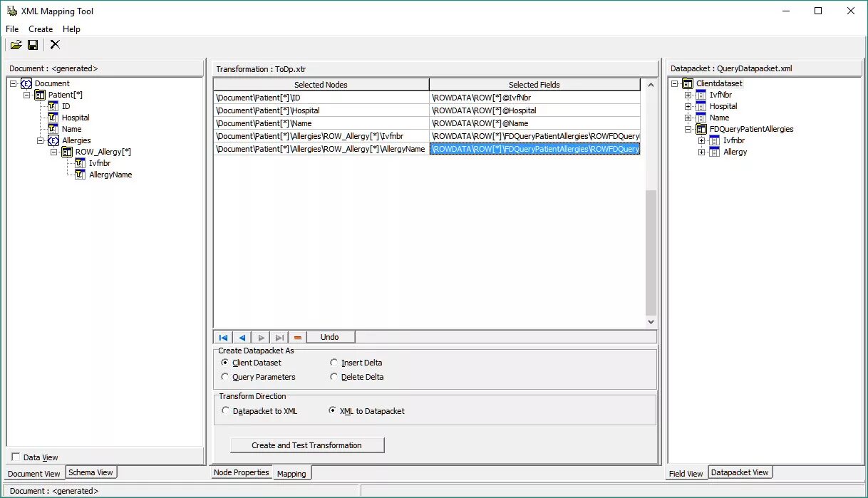868x498 pixels.
Task: Collapse the FDQueryPatientAllergies node
Action: (688, 129)
